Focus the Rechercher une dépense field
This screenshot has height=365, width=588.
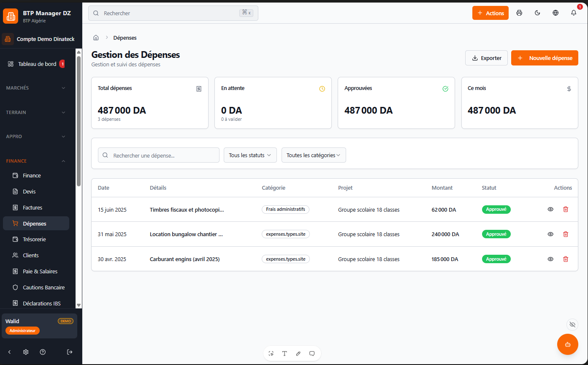[x=159, y=155]
